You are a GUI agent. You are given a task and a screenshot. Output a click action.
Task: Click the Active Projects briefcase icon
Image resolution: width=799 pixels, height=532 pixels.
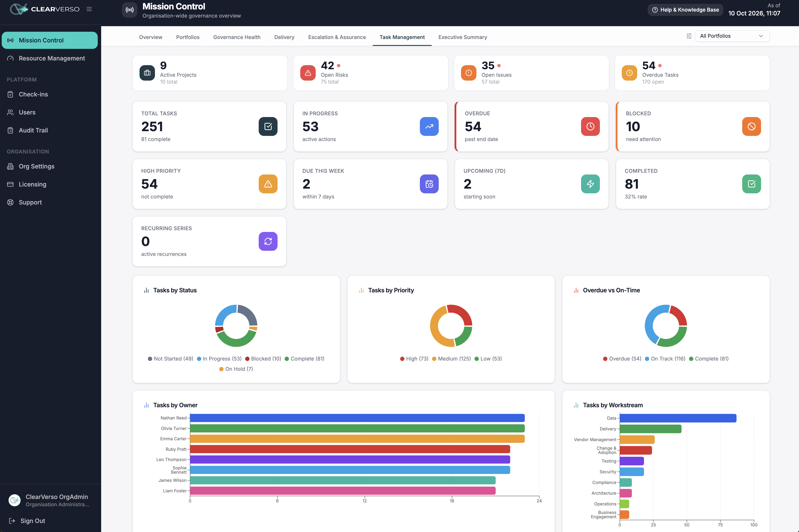(x=147, y=73)
